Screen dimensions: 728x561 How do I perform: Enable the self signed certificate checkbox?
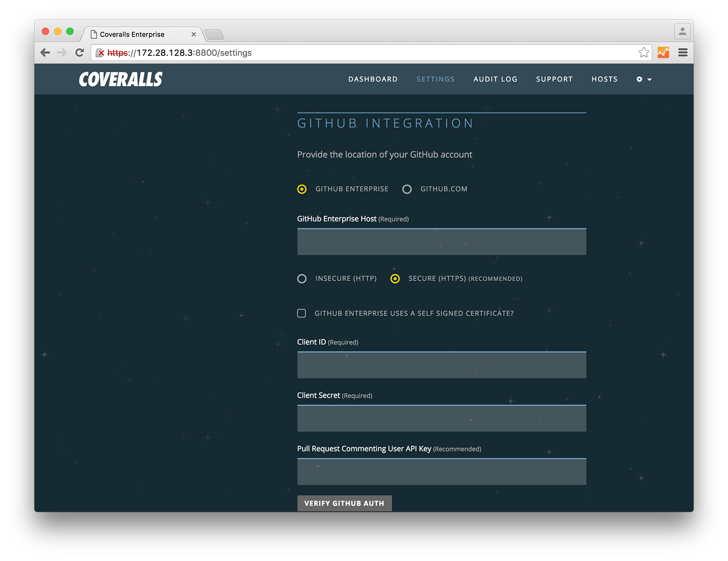pyautogui.click(x=302, y=313)
